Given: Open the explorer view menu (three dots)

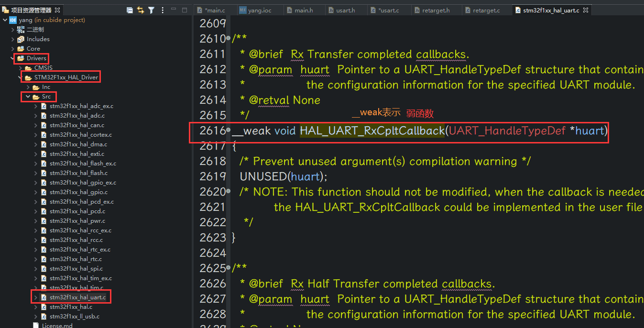Looking at the screenshot, I should click(x=163, y=10).
